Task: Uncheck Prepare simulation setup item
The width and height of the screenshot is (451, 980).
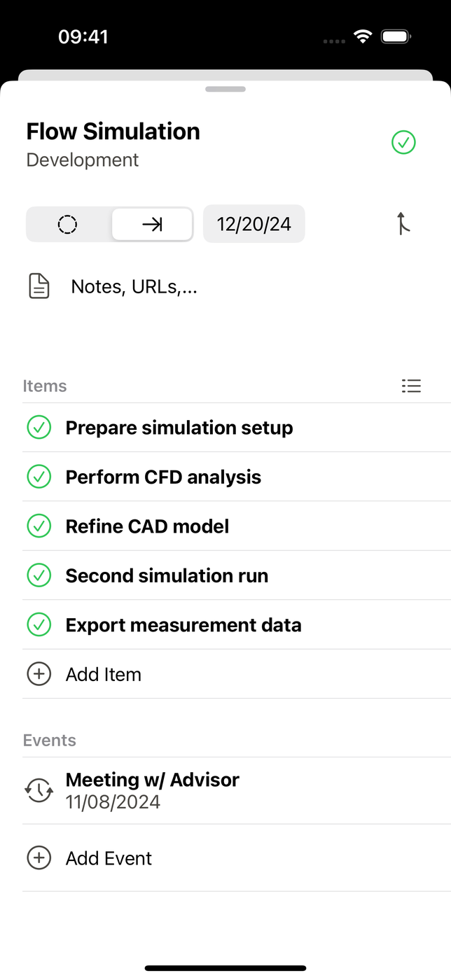Action: 39,428
